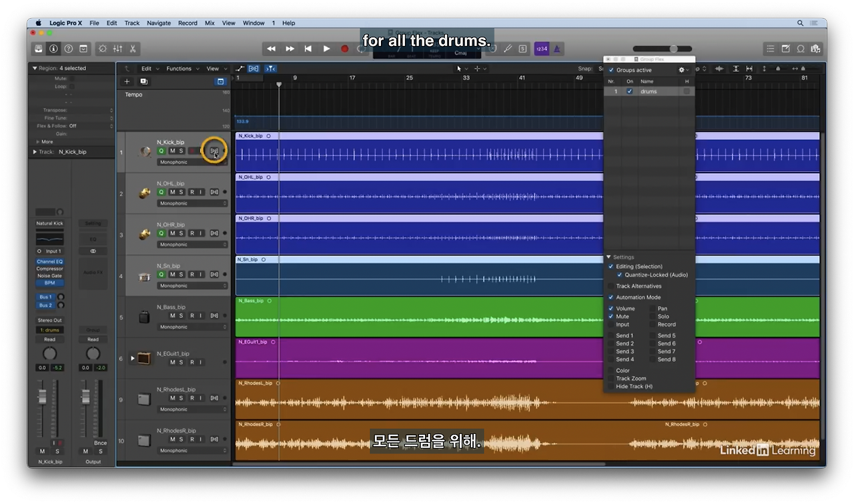Screen dimensions: 854x504
Task: Open the Library button in control bar
Action: click(39, 49)
